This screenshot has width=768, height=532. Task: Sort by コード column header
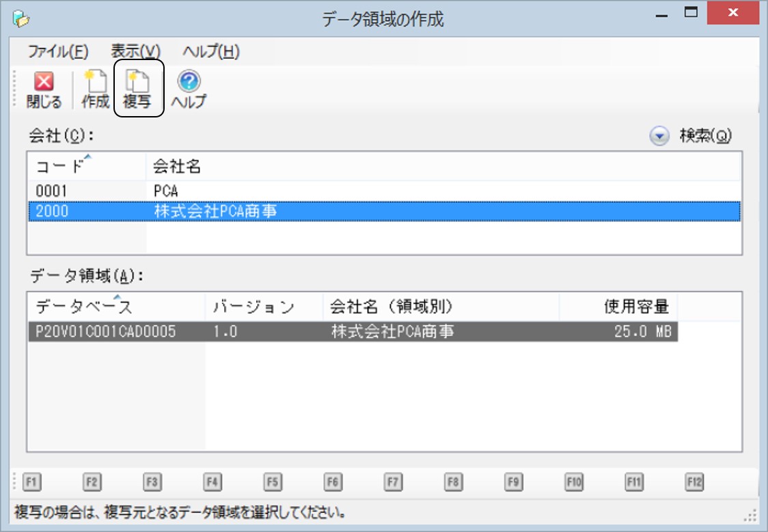(86, 167)
